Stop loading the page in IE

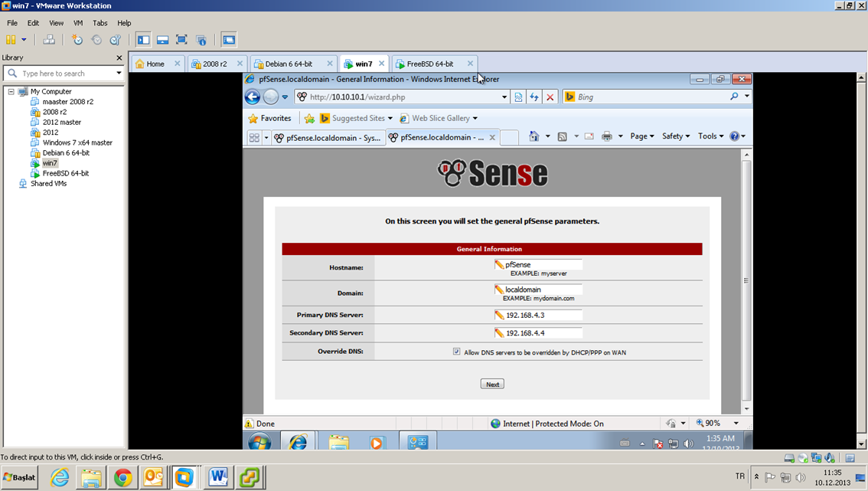(x=550, y=97)
